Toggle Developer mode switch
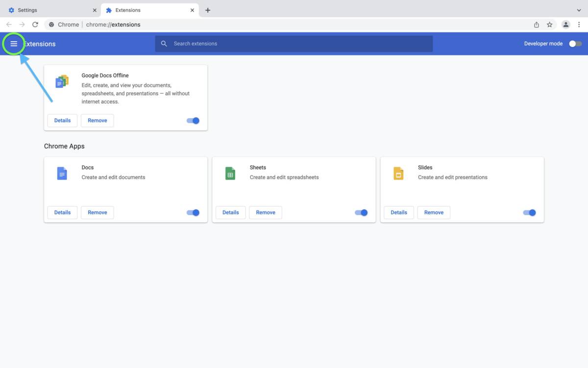The width and height of the screenshot is (588, 368). point(575,44)
